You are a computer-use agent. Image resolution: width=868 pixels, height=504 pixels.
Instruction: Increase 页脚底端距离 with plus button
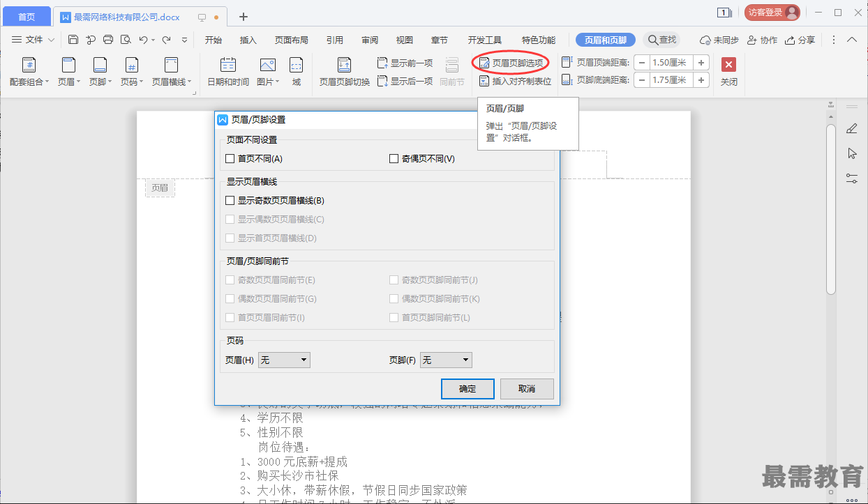[702, 80]
